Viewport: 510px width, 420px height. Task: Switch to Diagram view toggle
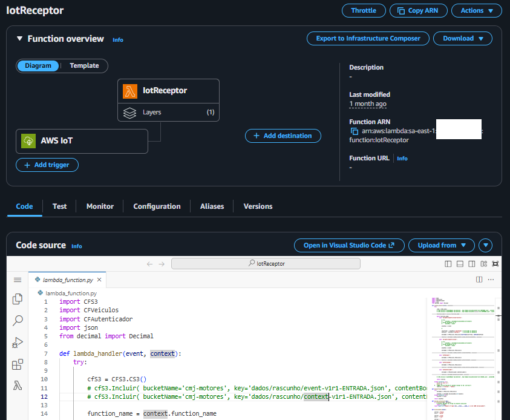pos(38,66)
